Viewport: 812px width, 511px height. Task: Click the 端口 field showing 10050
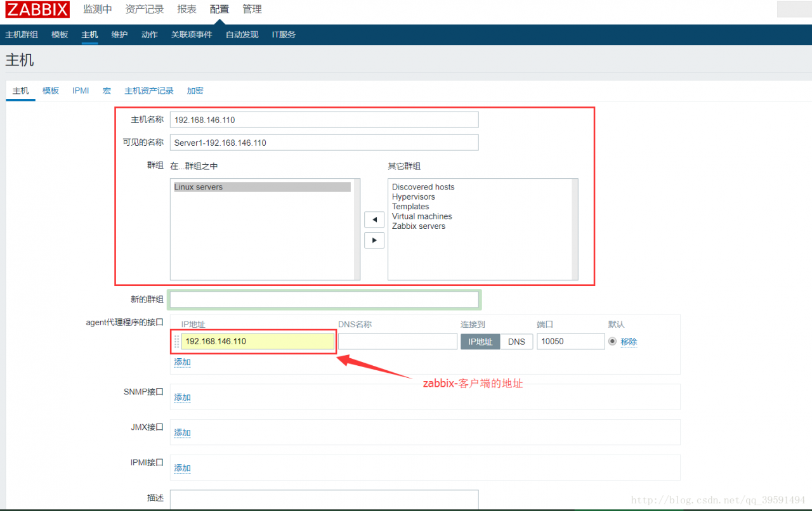(x=570, y=341)
